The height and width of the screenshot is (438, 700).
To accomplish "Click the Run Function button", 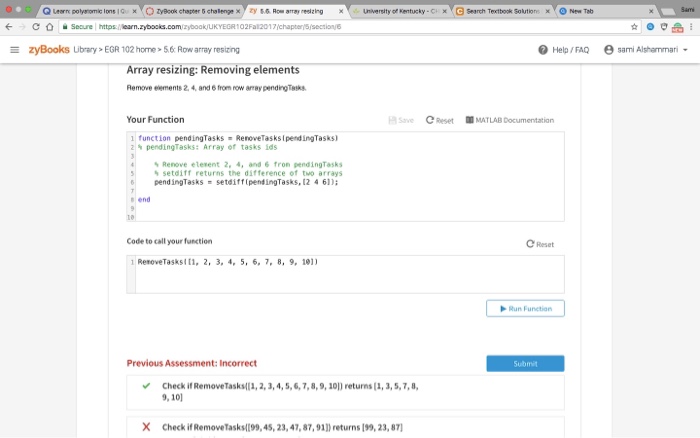I will [x=525, y=309].
